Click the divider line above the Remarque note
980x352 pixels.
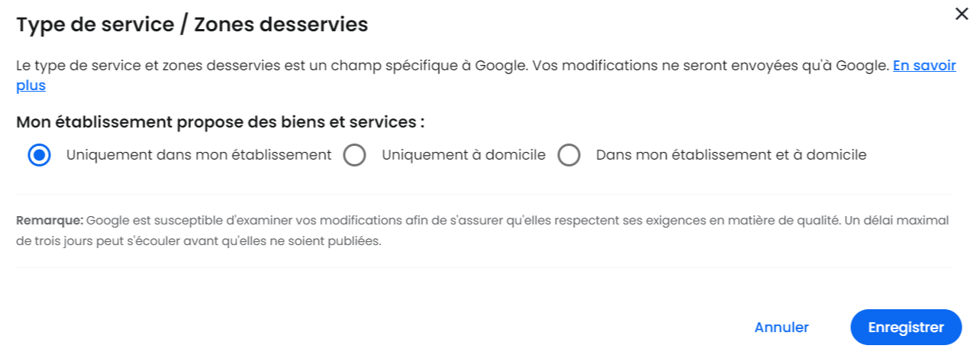point(484,195)
